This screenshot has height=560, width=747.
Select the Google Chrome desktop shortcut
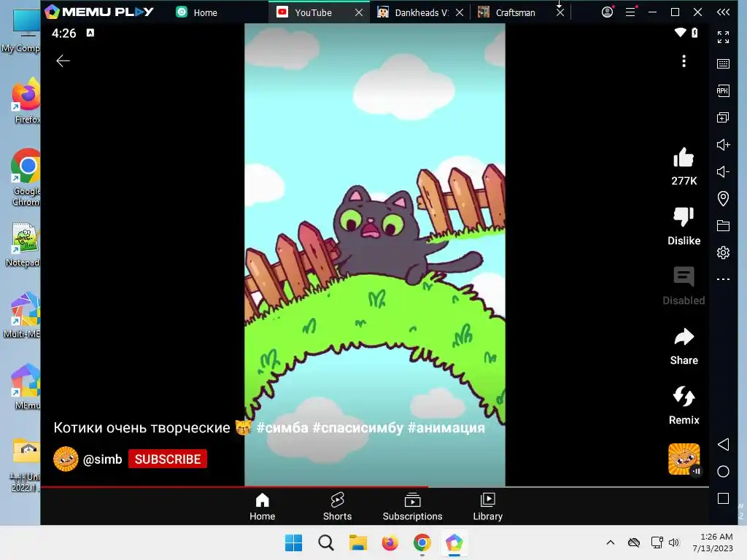pyautogui.click(x=26, y=177)
